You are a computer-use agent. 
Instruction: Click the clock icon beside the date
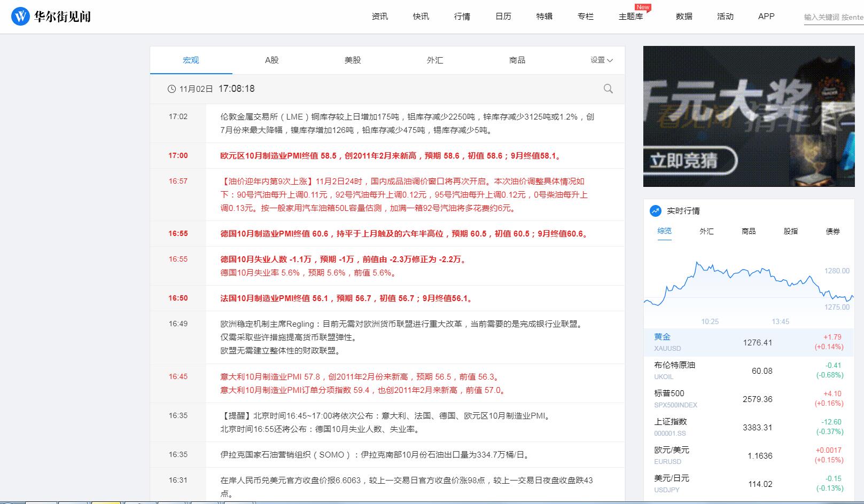click(x=171, y=89)
